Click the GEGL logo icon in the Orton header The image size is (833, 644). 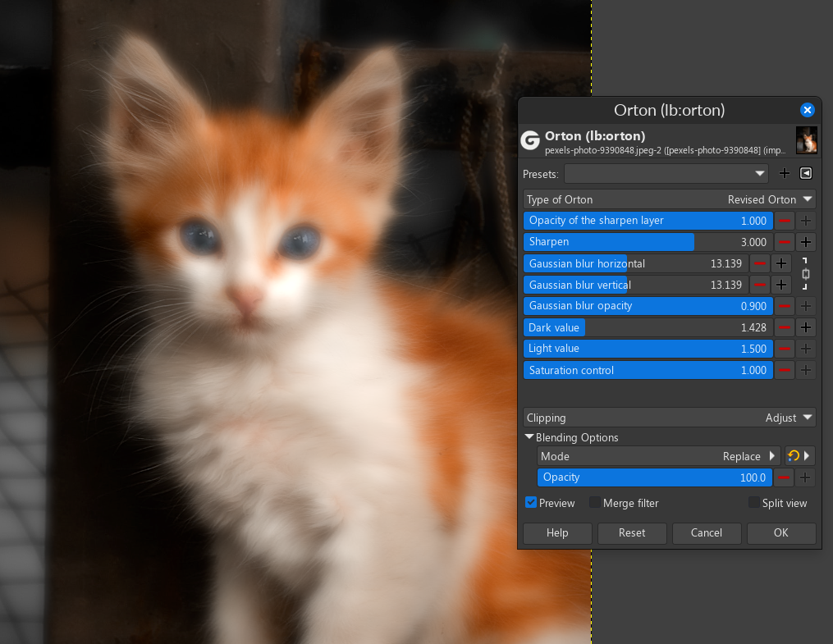click(530, 140)
